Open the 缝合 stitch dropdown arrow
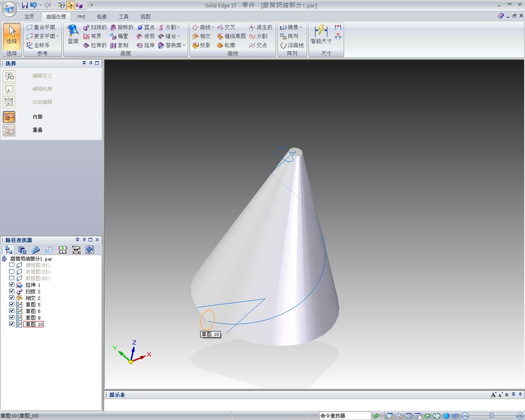Viewport: 525px width, 420px height. pyautogui.click(x=178, y=36)
